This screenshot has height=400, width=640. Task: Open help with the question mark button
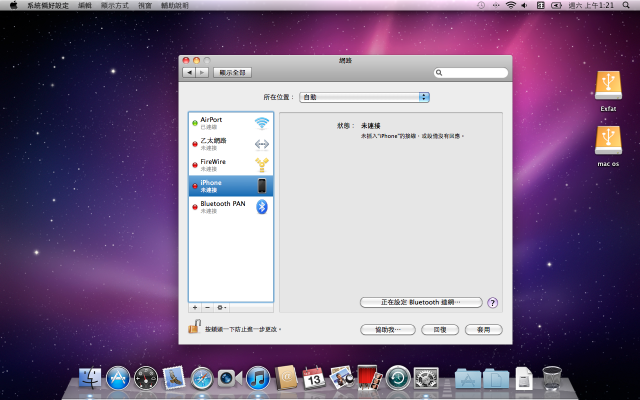[493, 302]
